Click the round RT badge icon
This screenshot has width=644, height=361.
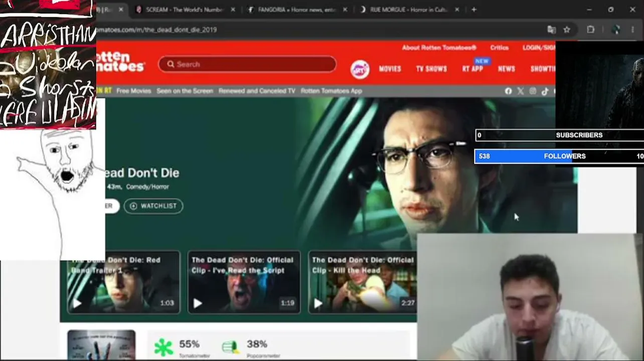360,69
